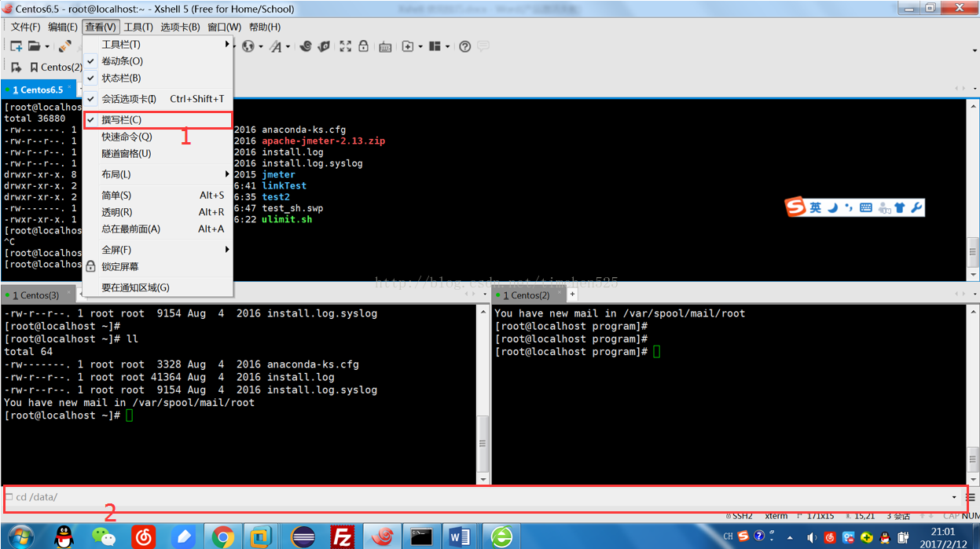
Task: Select 要在通知区域(G) menu item
Action: tap(158, 287)
